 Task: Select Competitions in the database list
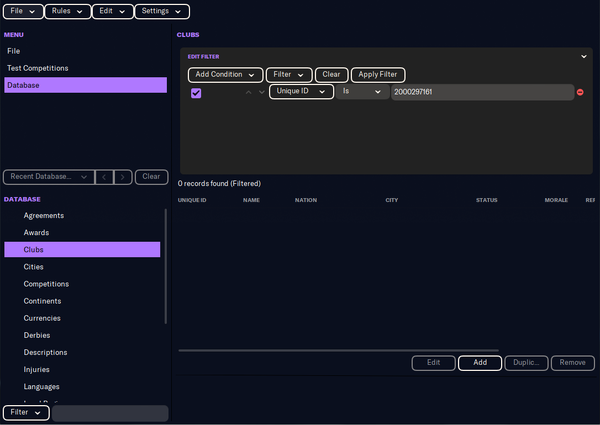coord(45,284)
